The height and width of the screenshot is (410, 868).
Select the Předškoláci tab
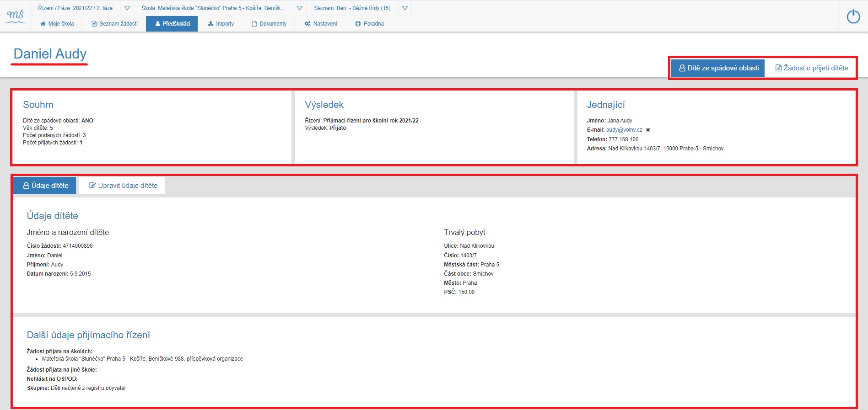(x=172, y=24)
